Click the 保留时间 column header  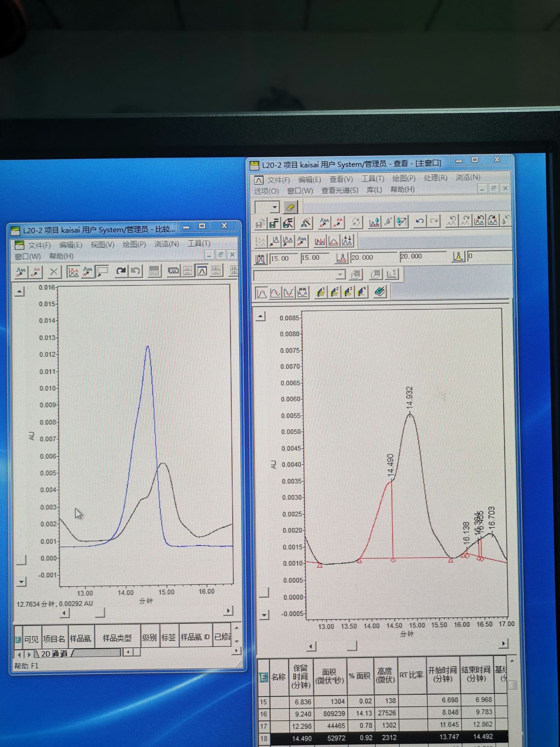(x=300, y=676)
